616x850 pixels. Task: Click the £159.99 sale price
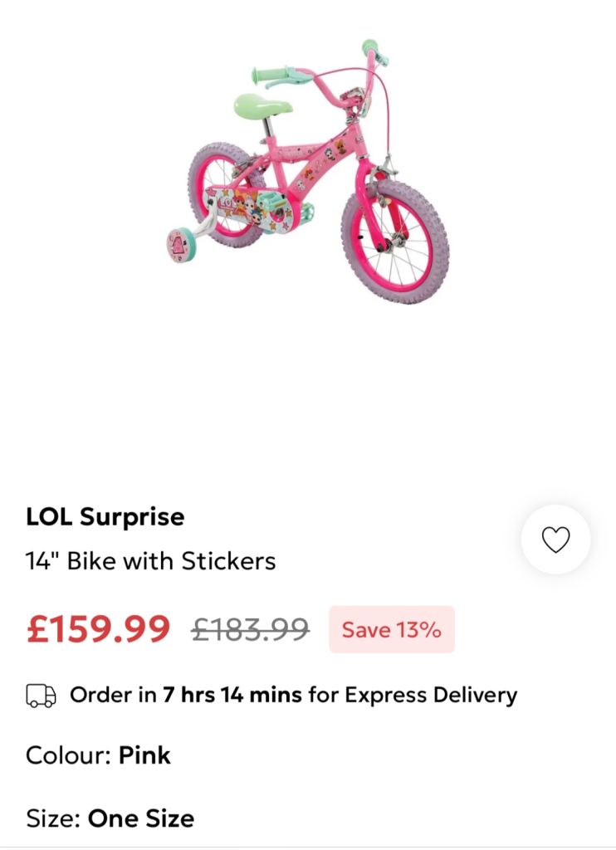[98, 629]
